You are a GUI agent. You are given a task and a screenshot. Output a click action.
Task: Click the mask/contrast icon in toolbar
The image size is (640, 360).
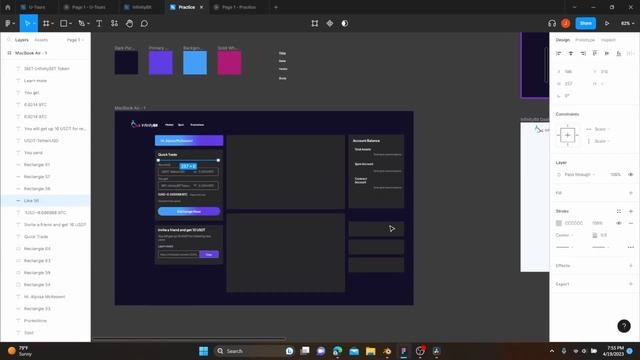pos(345,24)
